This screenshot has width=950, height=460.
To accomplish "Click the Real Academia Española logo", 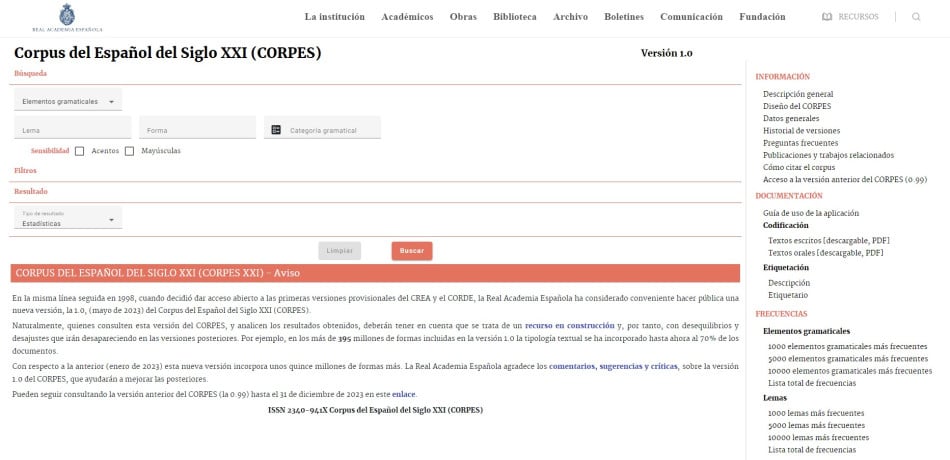I will click(x=67, y=18).
